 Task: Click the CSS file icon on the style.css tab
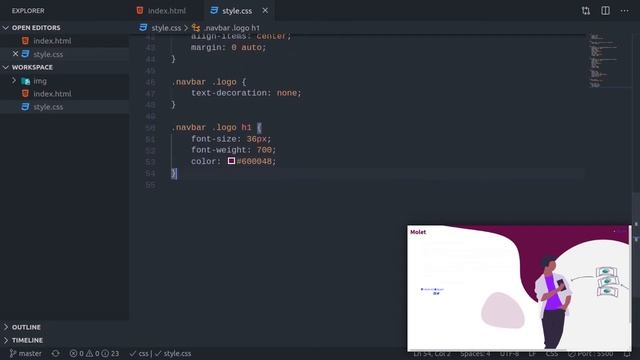214,11
